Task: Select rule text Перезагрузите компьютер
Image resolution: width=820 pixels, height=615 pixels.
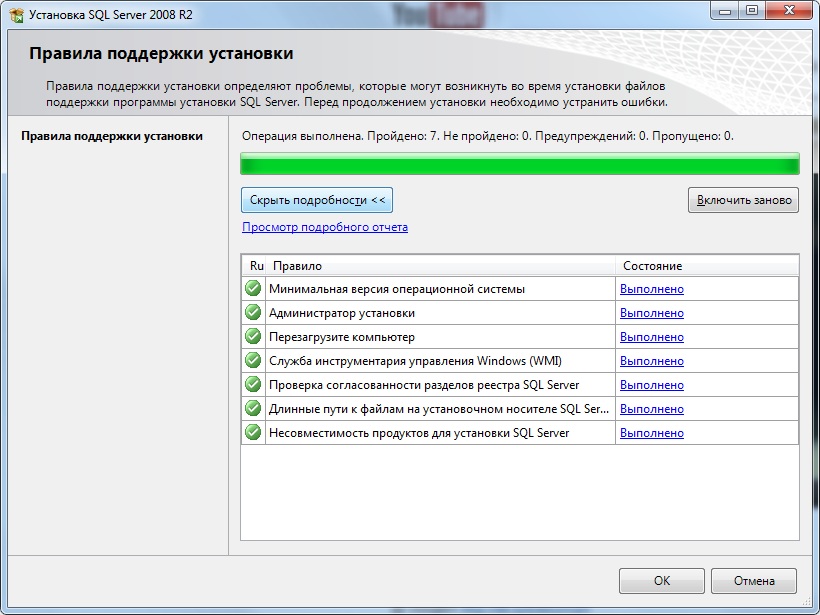Action: (x=342, y=337)
